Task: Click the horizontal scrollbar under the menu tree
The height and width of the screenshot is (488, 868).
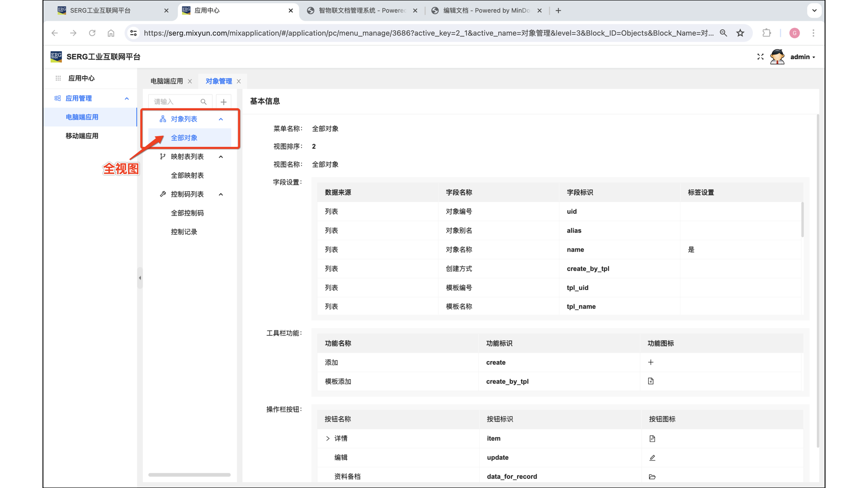Action: click(189, 475)
